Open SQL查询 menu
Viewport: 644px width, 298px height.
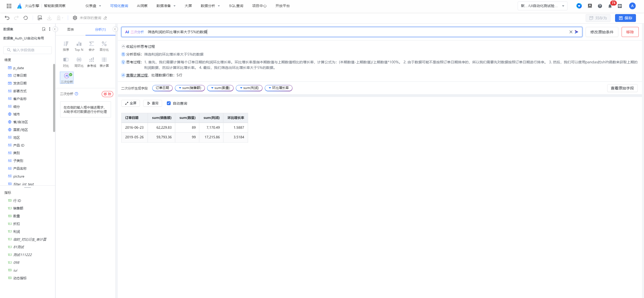(x=236, y=6)
